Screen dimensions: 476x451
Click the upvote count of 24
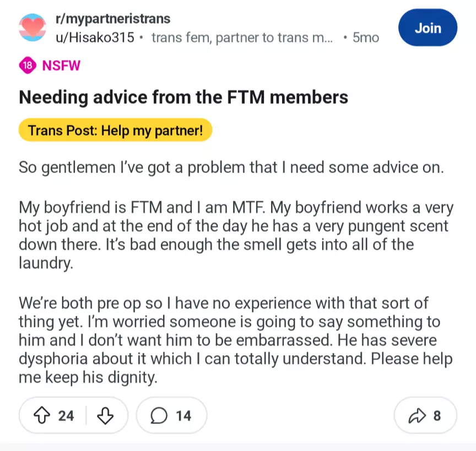[x=66, y=416]
